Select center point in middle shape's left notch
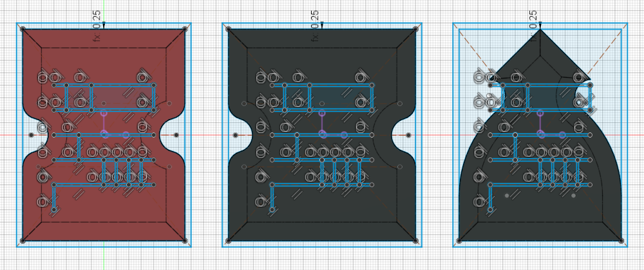 click(235, 135)
